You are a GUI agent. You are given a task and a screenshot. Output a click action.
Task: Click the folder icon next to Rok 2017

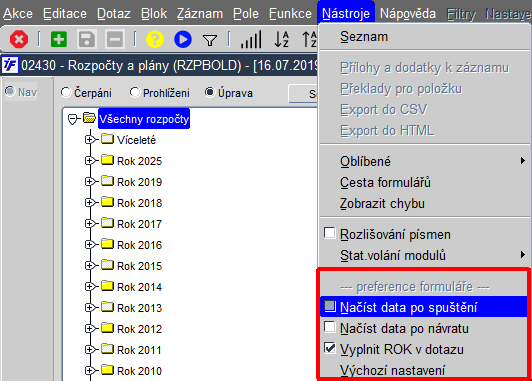107,223
